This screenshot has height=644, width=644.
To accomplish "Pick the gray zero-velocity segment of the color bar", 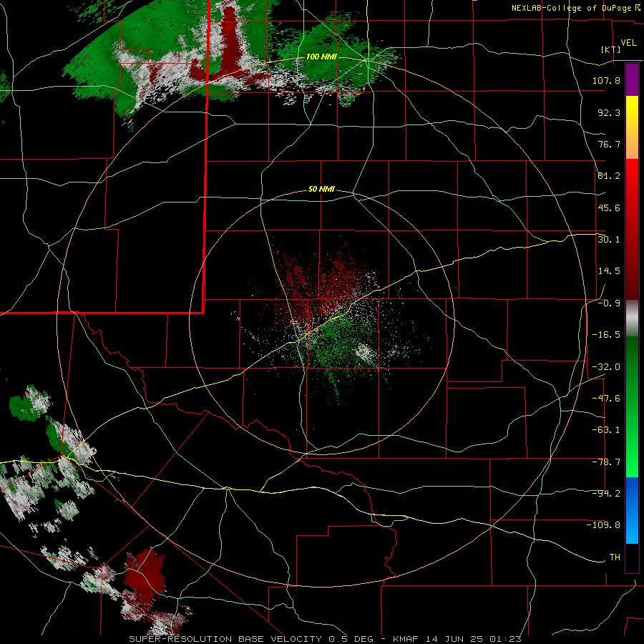I will click(632, 318).
